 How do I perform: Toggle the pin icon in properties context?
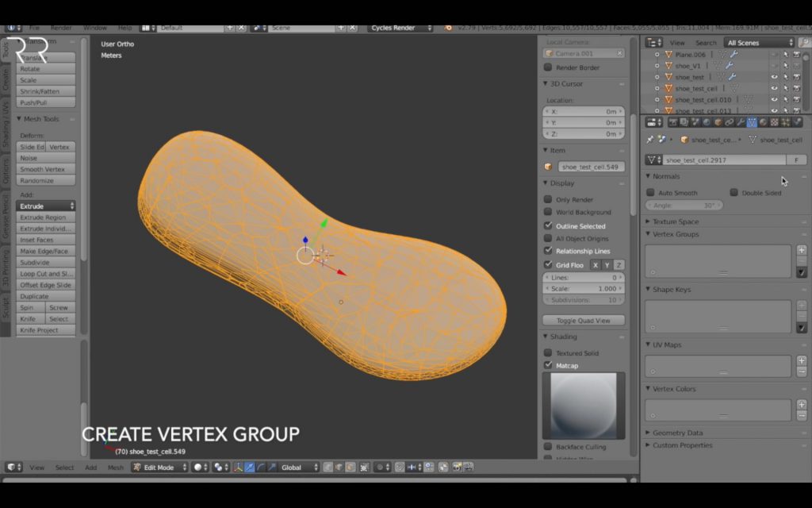point(650,140)
